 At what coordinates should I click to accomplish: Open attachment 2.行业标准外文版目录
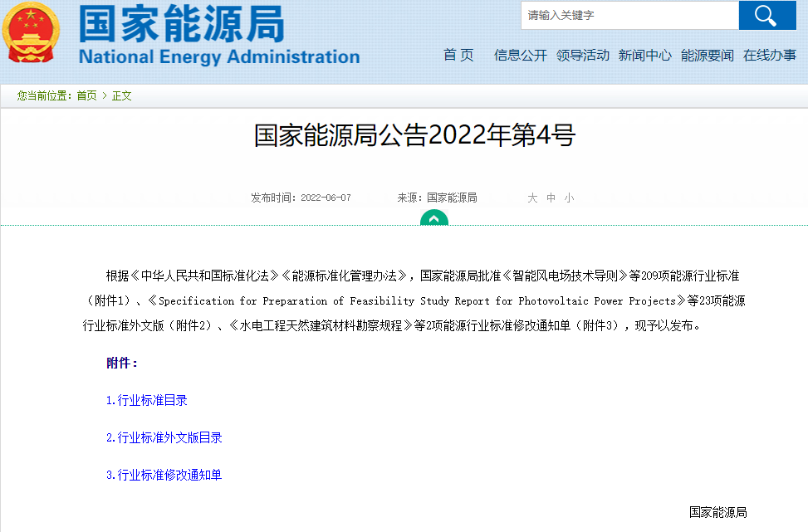[x=164, y=437]
